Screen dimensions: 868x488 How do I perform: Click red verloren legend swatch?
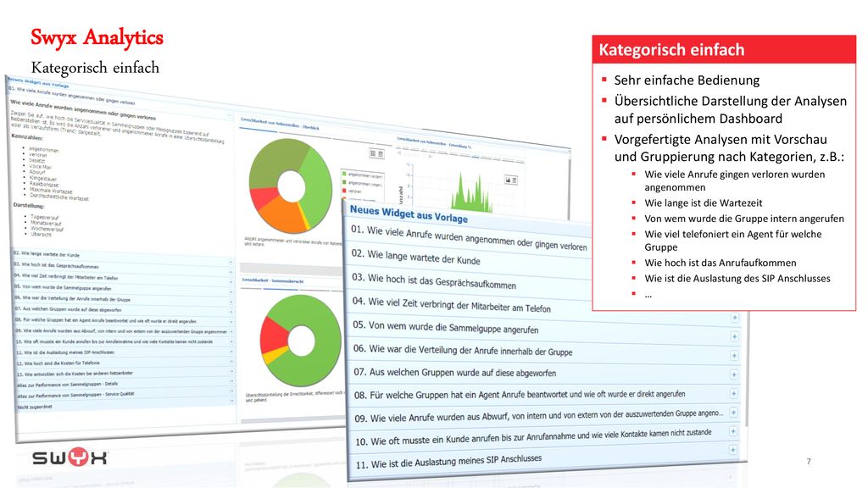[x=344, y=191]
